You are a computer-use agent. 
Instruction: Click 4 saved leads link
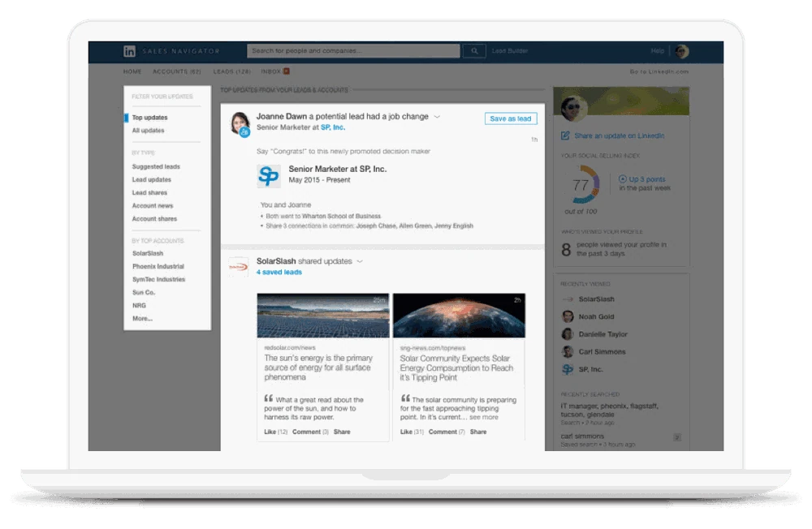pos(279,273)
